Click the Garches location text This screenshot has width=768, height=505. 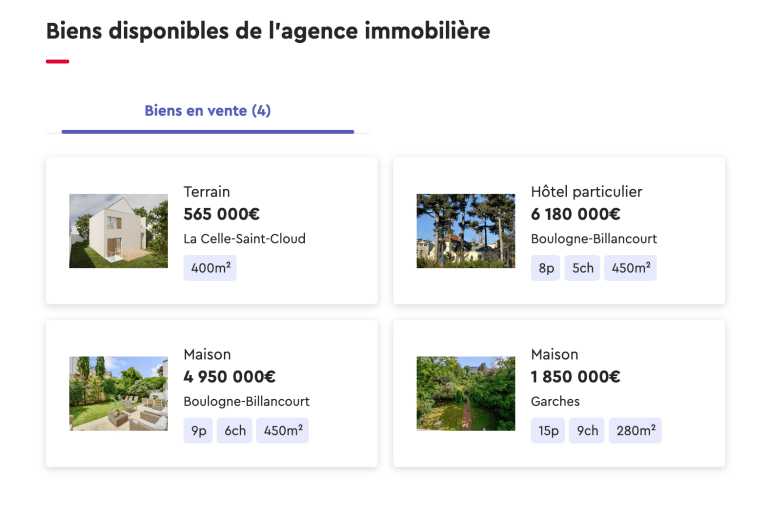click(555, 401)
